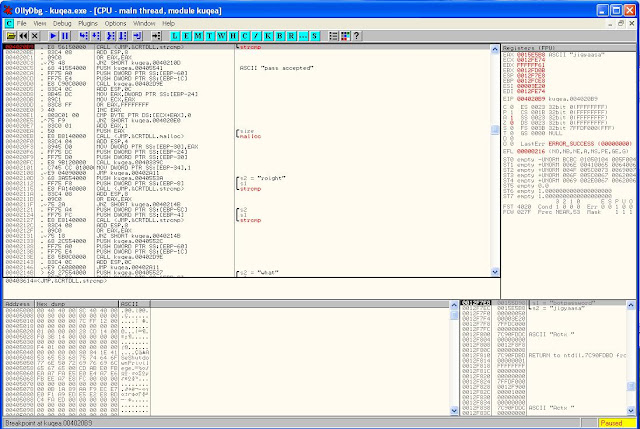Show Handles with the H button
The height and width of the screenshot is (429, 640).
click(233, 36)
